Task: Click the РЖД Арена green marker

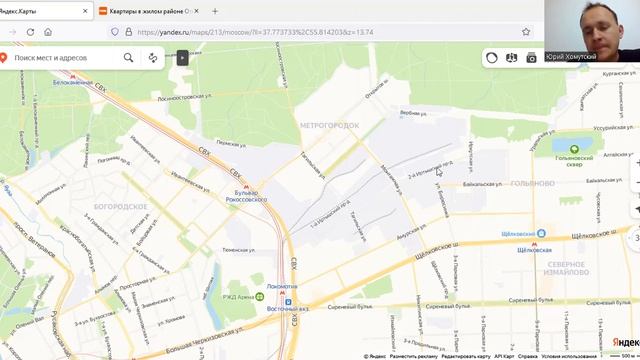Action: click(260, 297)
